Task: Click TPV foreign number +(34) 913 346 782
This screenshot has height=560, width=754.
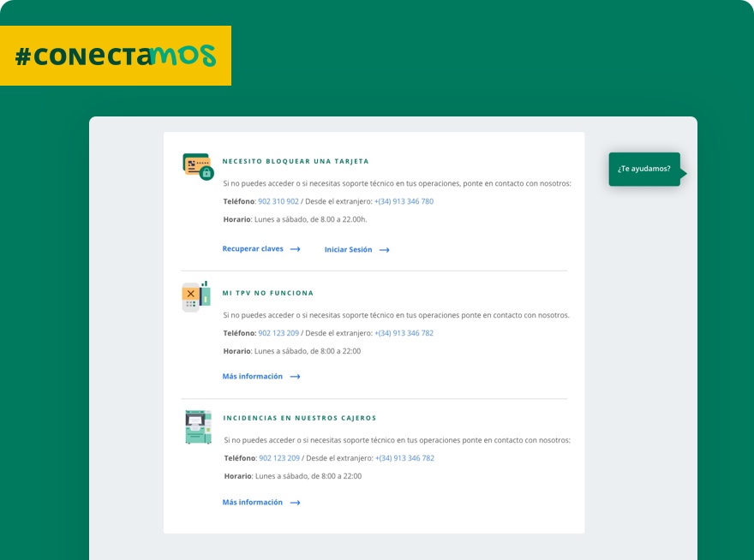Action: tap(404, 333)
